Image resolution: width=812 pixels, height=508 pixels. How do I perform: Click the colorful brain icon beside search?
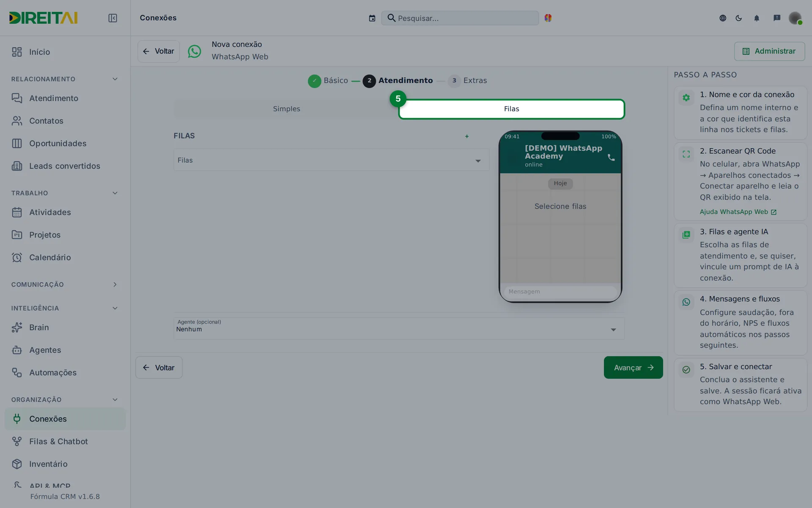[548, 18]
